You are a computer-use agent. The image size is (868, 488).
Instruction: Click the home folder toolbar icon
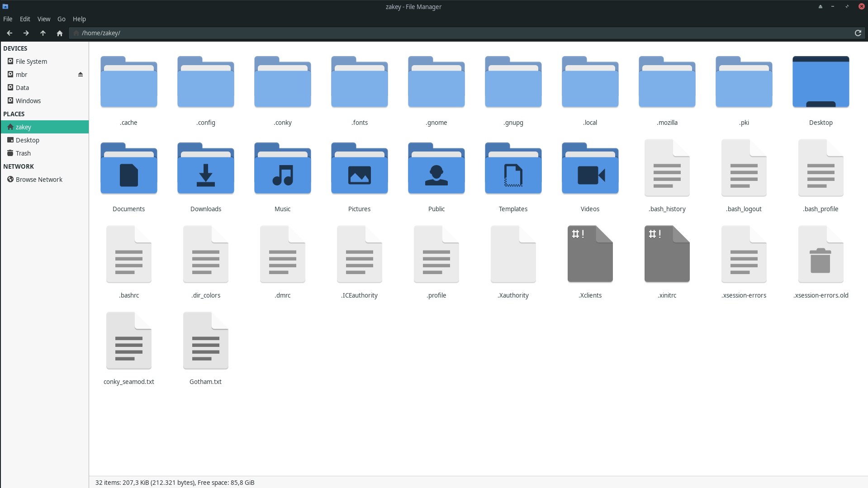coord(60,33)
